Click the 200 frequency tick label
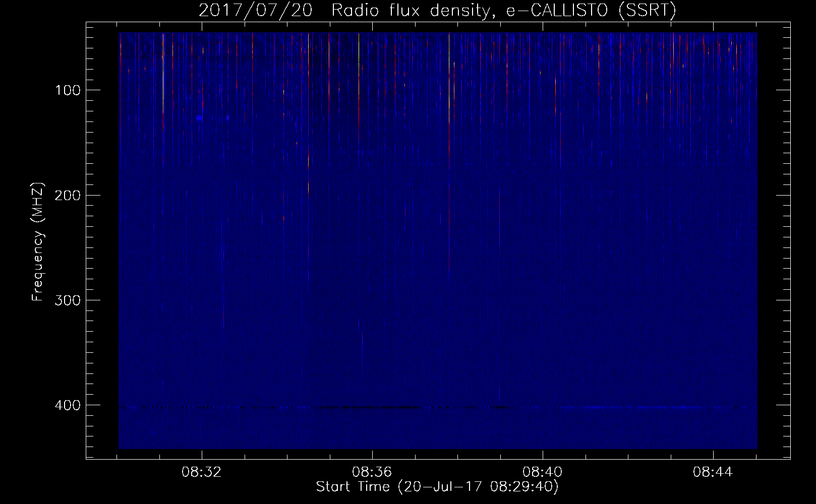 coord(68,196)
